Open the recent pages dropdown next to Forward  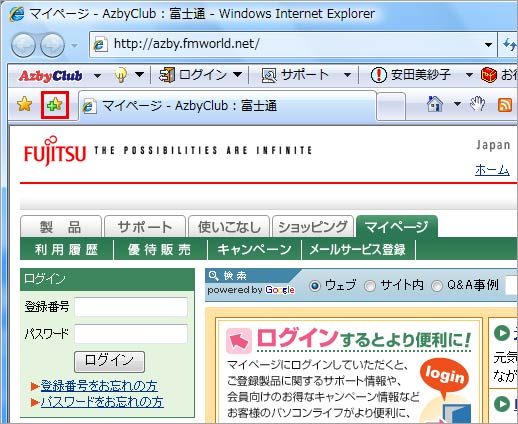[74, 45]
